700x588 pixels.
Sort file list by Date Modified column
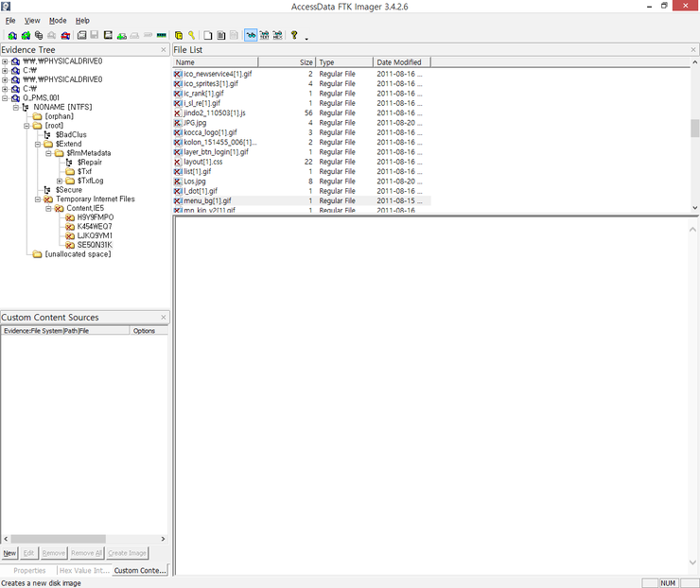pos(398,62)
